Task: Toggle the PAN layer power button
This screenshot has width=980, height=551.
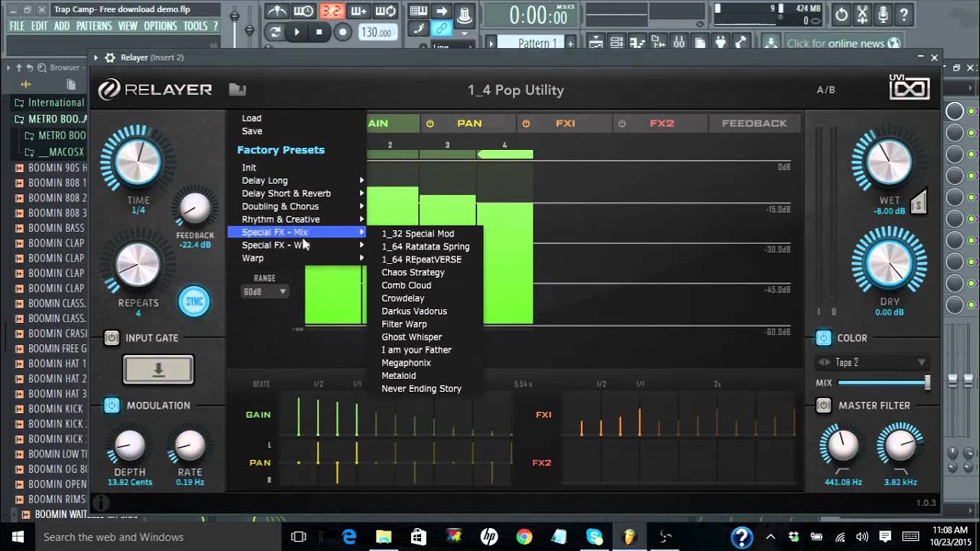Action: point(430,123)
